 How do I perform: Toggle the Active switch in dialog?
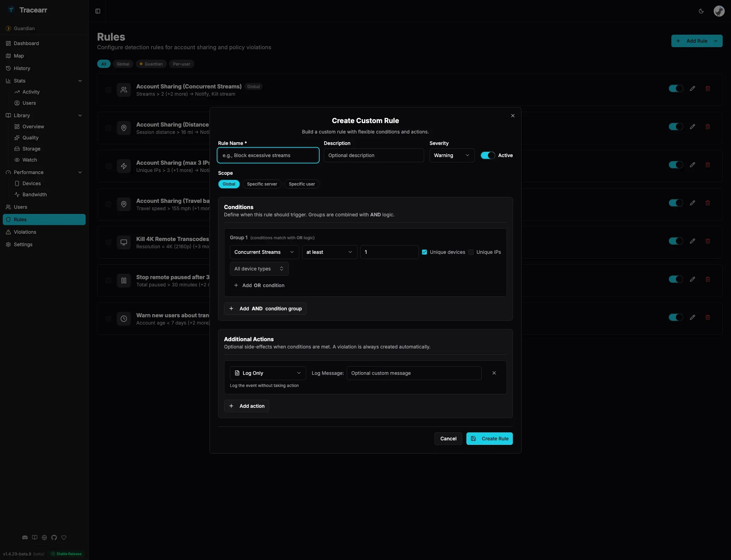click(x=488, y=155)
